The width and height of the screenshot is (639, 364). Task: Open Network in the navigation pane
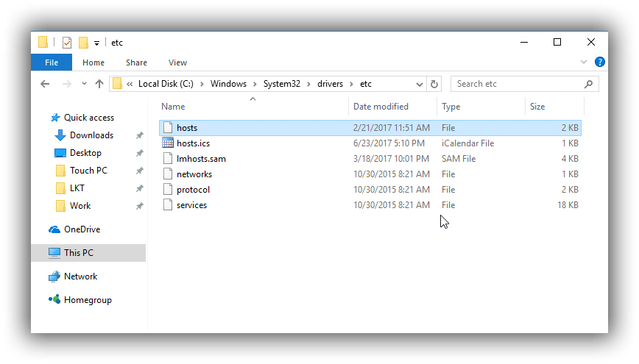click(x=81, y=276)
